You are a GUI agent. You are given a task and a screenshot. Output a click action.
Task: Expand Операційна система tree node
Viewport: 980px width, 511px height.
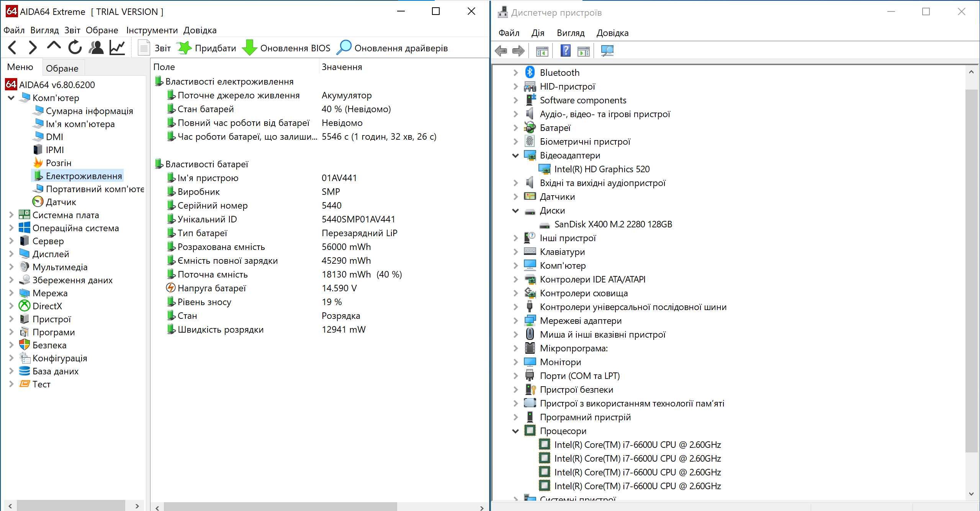(x=11, y=228)
